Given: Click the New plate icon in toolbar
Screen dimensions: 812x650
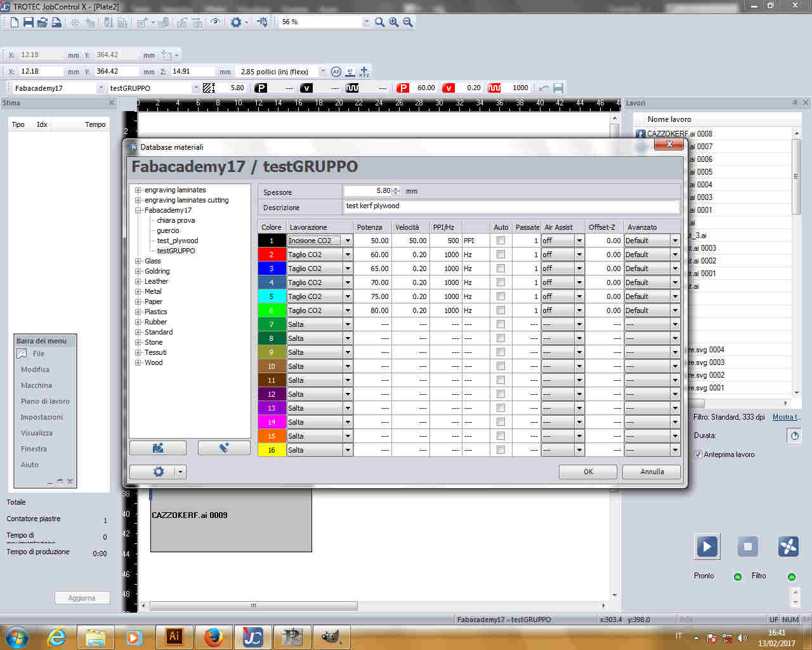Looking at the screenshot, I should [x=14, y=22].
